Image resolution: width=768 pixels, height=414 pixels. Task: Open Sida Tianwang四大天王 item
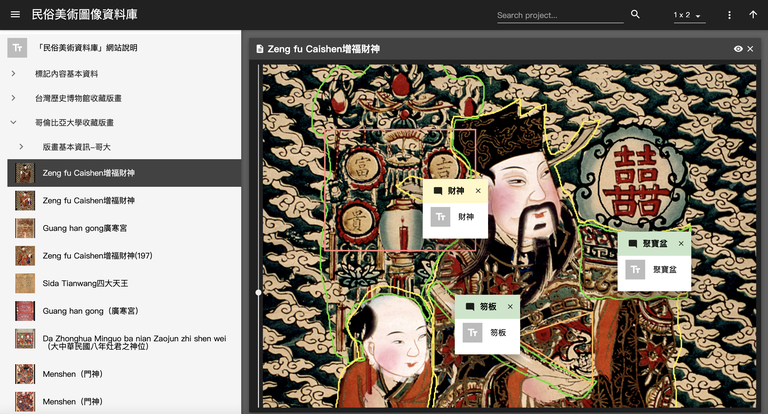[124, 283]
